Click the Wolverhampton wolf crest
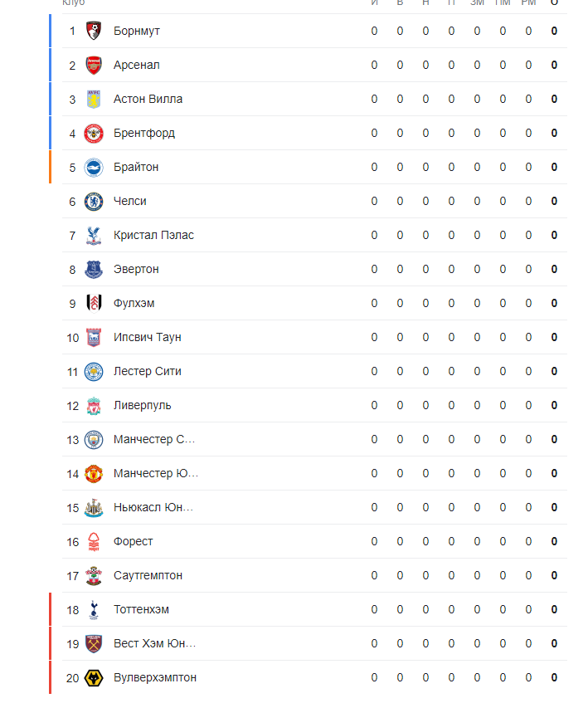This screenshot has width=588, height=703. pyautogui.click(x=94, y=677)
